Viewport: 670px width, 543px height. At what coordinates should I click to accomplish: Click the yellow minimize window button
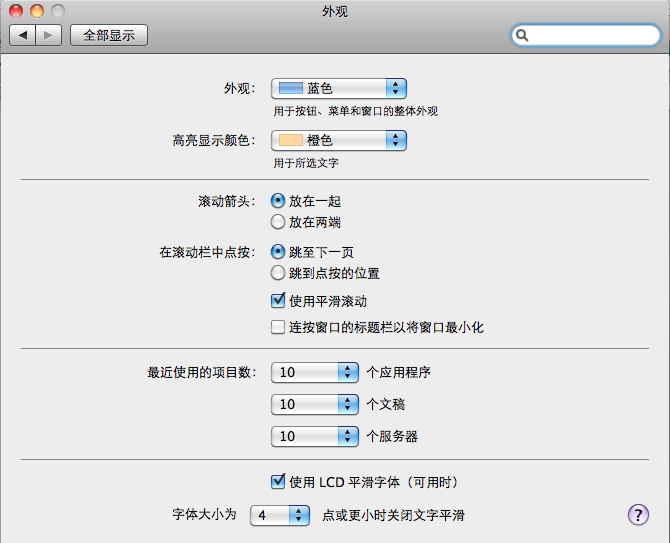tap(37, 11)
